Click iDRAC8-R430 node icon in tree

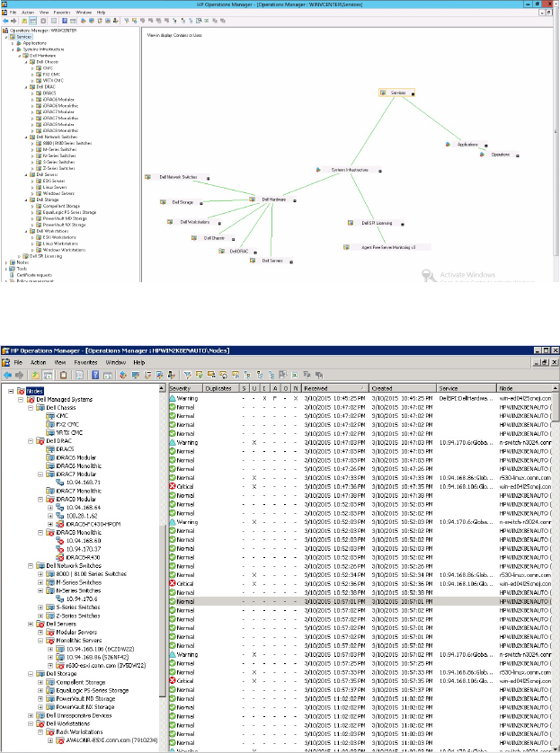(x=60, y=557)
